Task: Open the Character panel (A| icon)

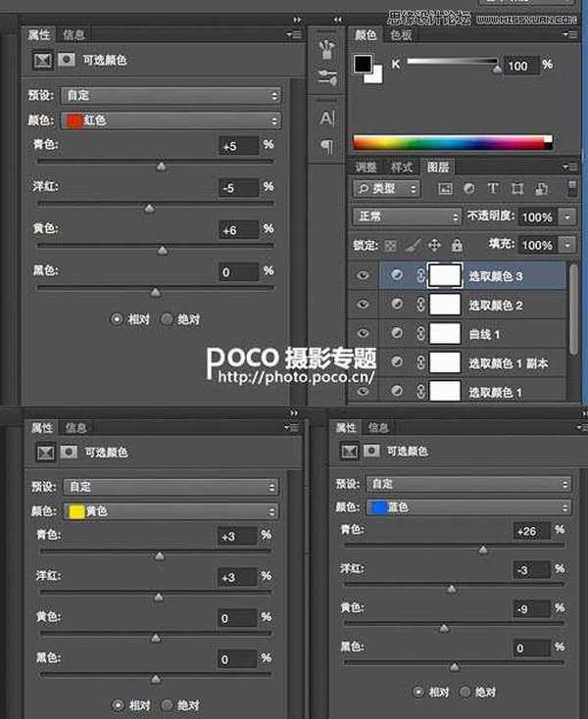Action: (327, 119)
